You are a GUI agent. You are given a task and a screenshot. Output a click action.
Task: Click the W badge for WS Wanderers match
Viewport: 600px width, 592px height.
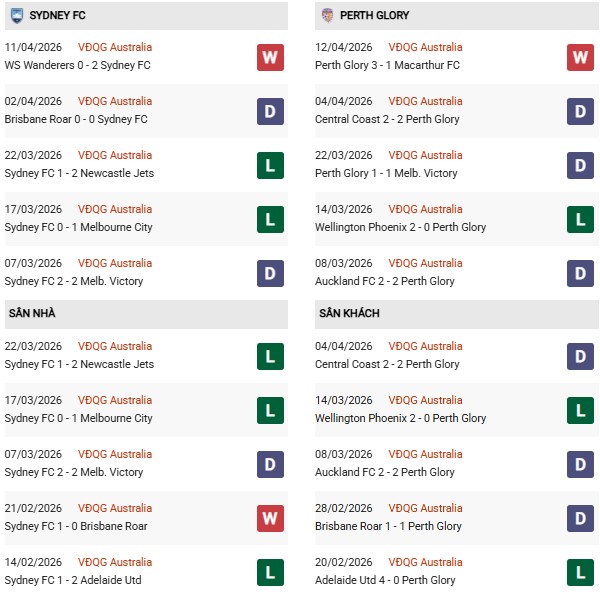tap(270, 57)
